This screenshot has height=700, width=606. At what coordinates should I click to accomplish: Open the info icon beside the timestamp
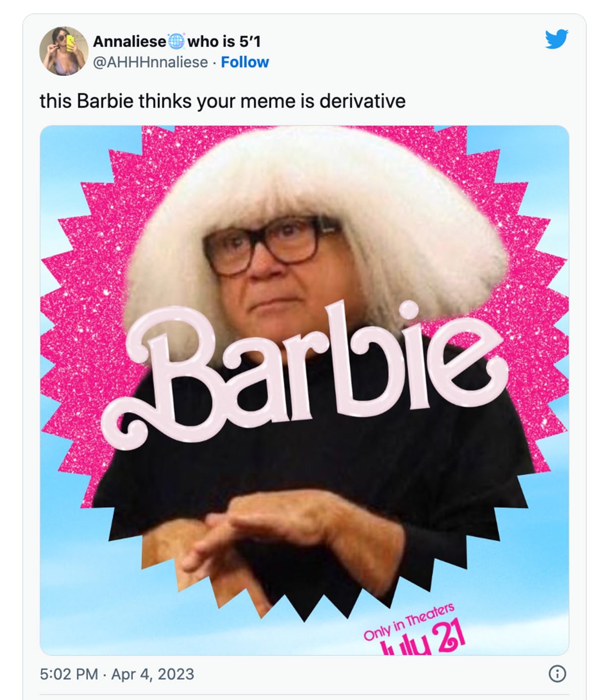click(x=557, y=674)
